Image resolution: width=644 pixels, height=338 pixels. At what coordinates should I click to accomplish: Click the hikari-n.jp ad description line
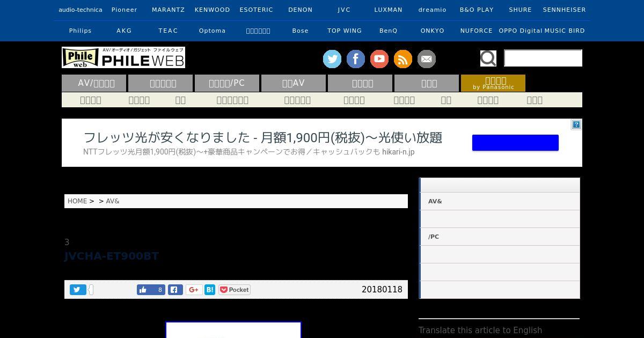click(x=249, y=152)
